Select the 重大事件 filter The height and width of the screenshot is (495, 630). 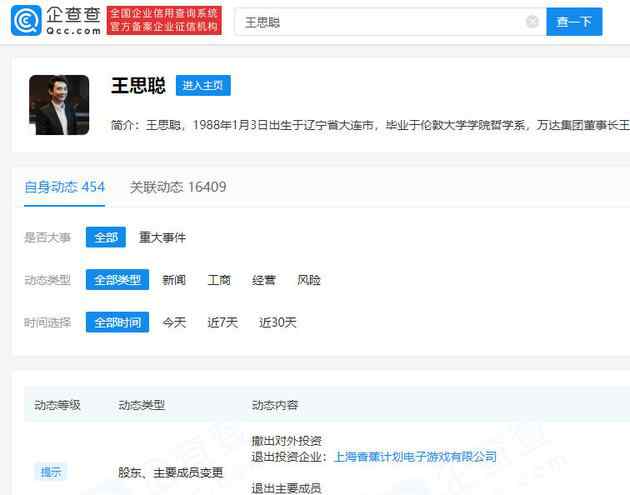coord(162,237)
